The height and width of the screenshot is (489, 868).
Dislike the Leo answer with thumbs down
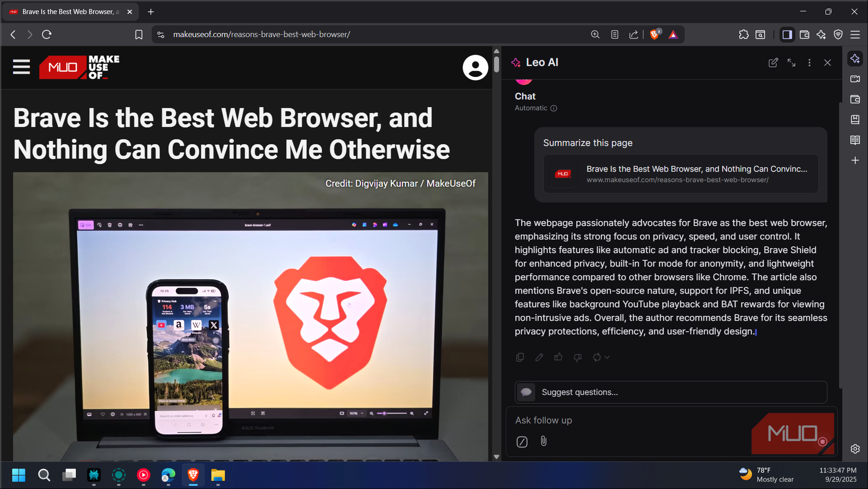[x=578, y=357]
